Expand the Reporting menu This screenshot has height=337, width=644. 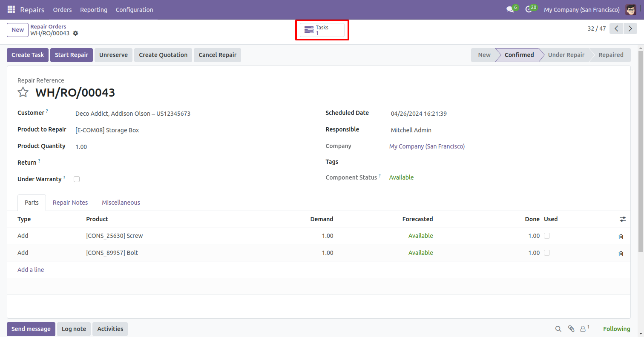[94, 9]
